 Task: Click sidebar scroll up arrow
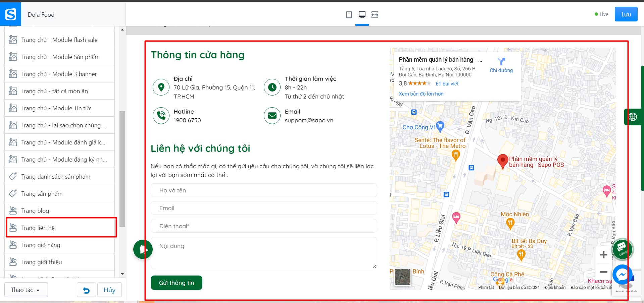tap(122, 30)
